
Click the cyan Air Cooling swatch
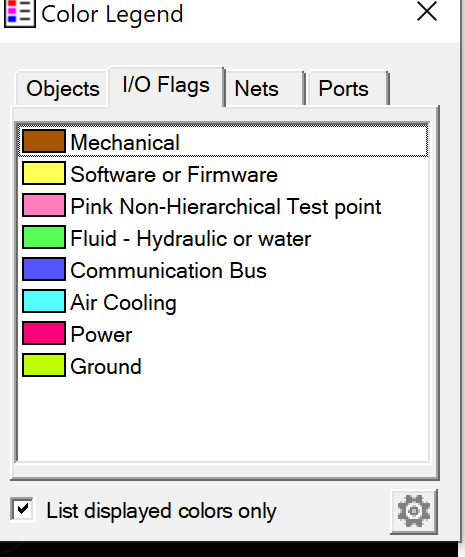click(44, 301)
